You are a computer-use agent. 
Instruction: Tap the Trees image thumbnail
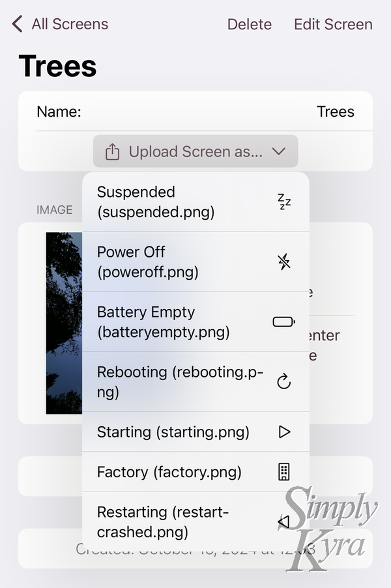tap(62, 324)
